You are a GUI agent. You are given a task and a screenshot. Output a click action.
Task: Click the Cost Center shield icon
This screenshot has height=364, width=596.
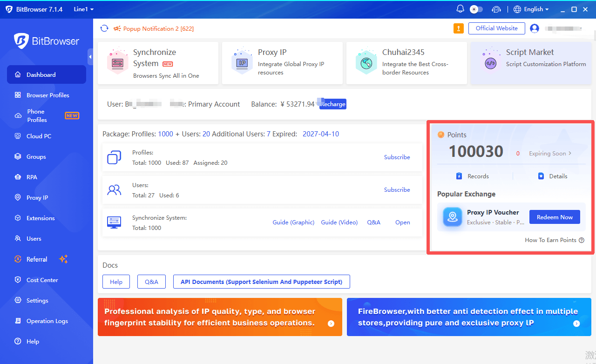tap(18, 280)
